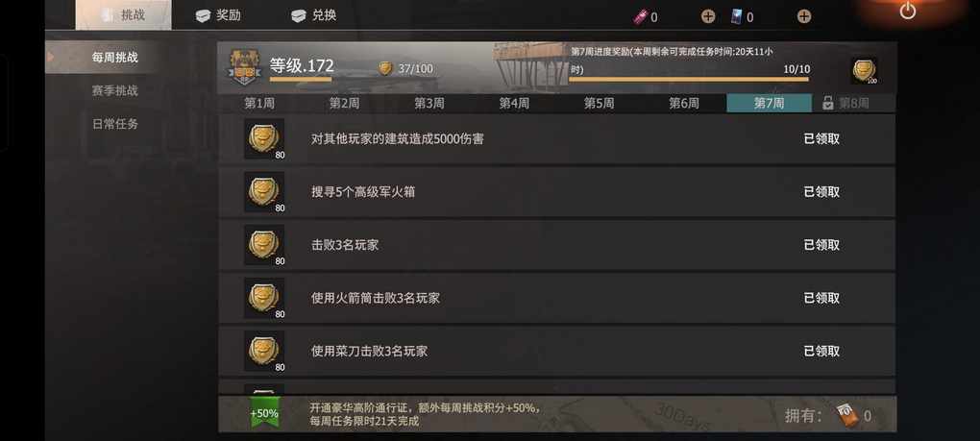The width and height of the screenshot is (980, 441).
Task: Add more pink ticket currency with plus icon
Action: (708, 17)
